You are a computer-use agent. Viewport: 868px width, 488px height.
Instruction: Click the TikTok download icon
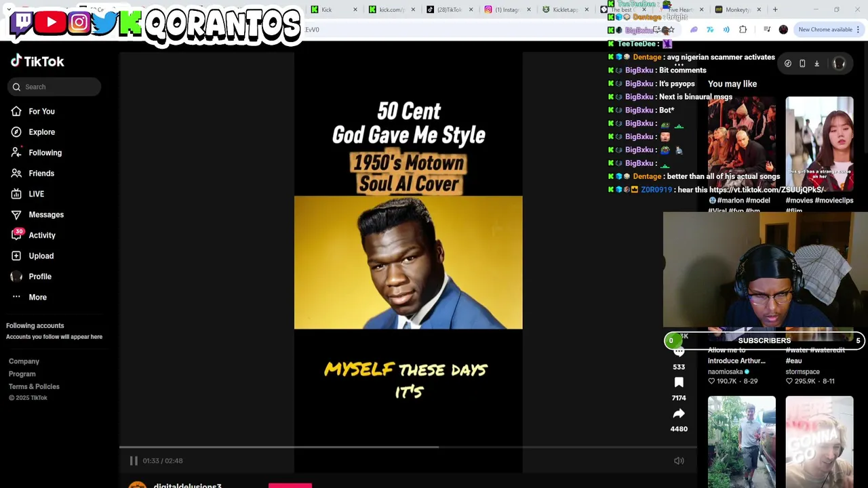pos(816,64)
